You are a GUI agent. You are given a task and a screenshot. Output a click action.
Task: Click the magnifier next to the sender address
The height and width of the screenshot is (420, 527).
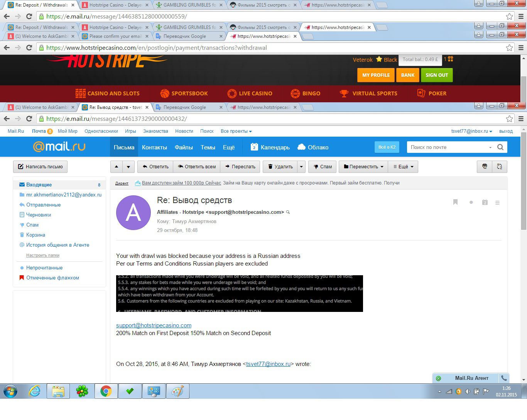point(288,212)
